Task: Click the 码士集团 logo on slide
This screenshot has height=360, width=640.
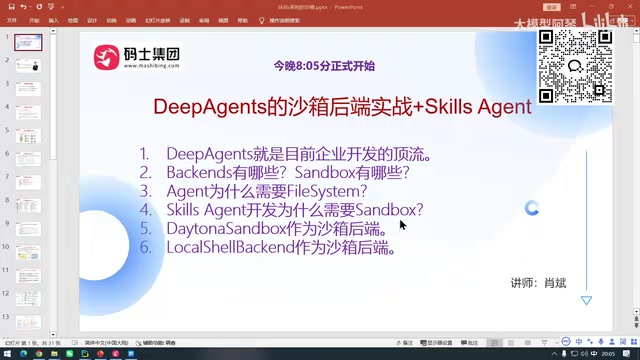Action: (x=137, y=57)
